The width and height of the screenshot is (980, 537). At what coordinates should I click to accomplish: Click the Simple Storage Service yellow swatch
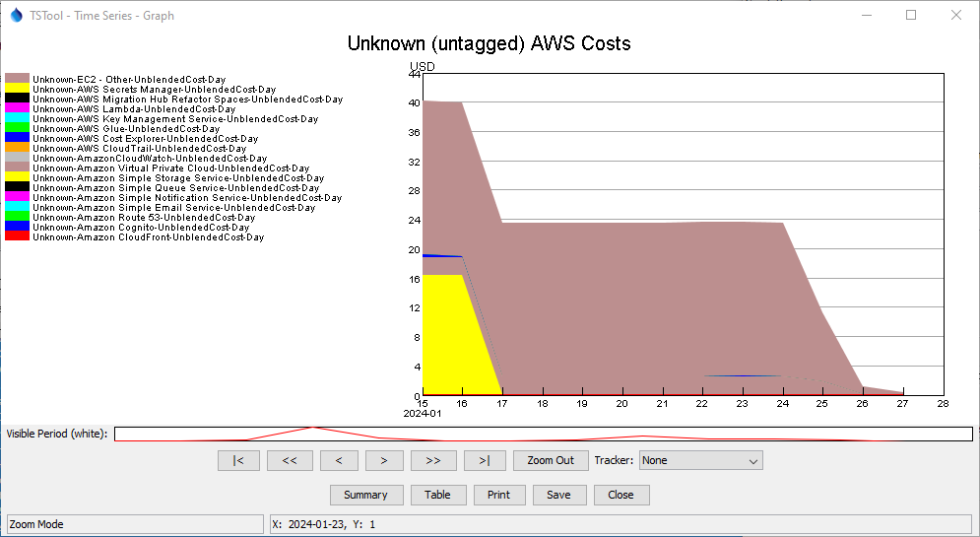(18, 177)
